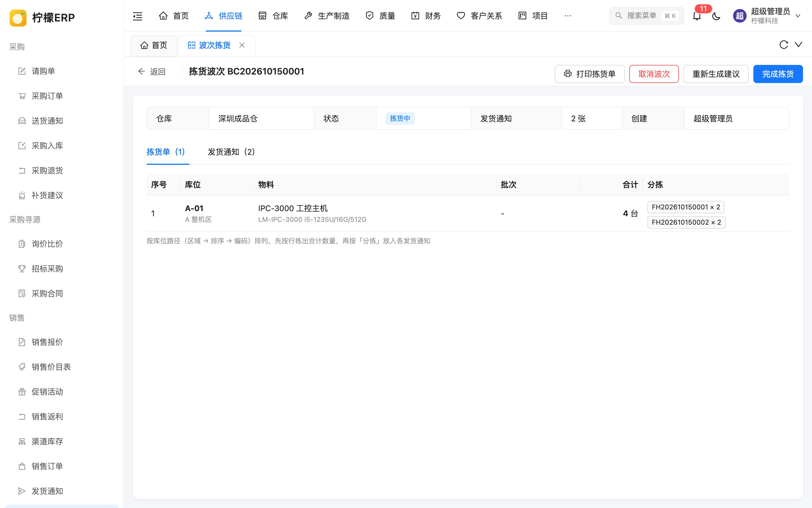Click the 超 user avatar

(740, 16)
